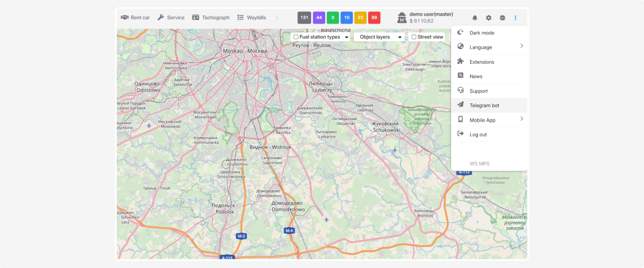Click the three-dot more options icon
Screen dimensions: 644x268
[x=515, y=18]
